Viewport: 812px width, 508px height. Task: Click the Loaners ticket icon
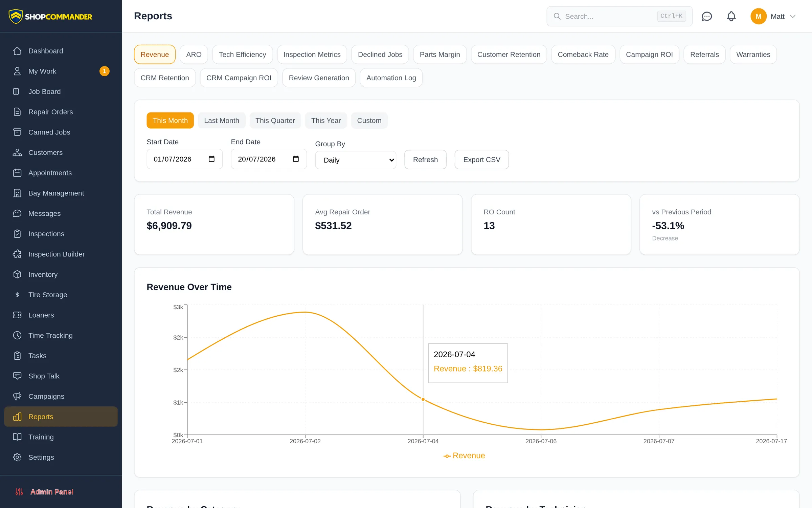pyautogui.click(x=17, y=315)
